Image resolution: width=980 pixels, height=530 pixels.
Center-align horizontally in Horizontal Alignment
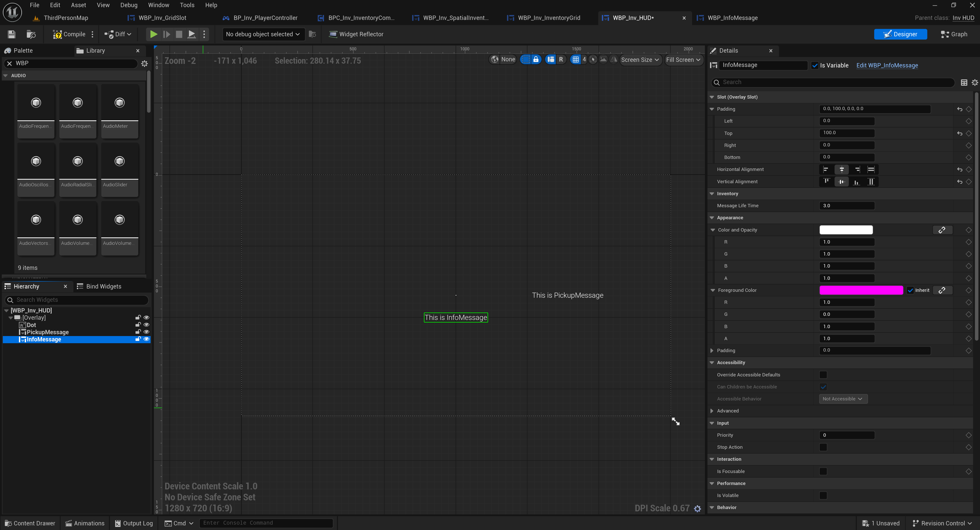[x=841, y=170]
